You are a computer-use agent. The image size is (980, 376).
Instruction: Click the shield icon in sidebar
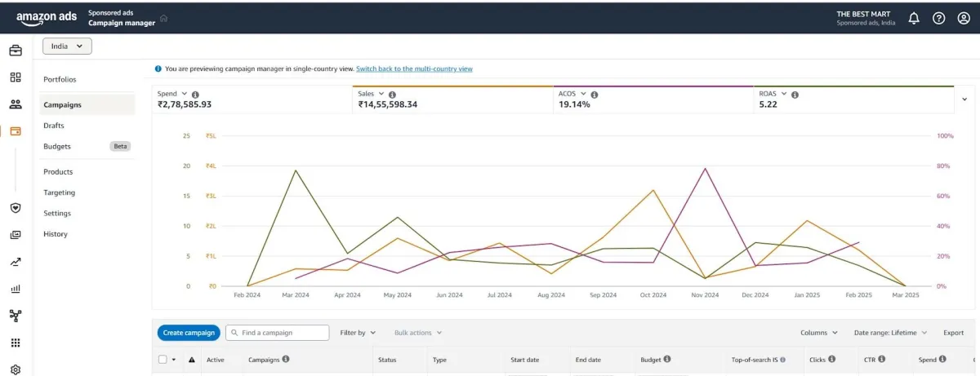(16, 208)
